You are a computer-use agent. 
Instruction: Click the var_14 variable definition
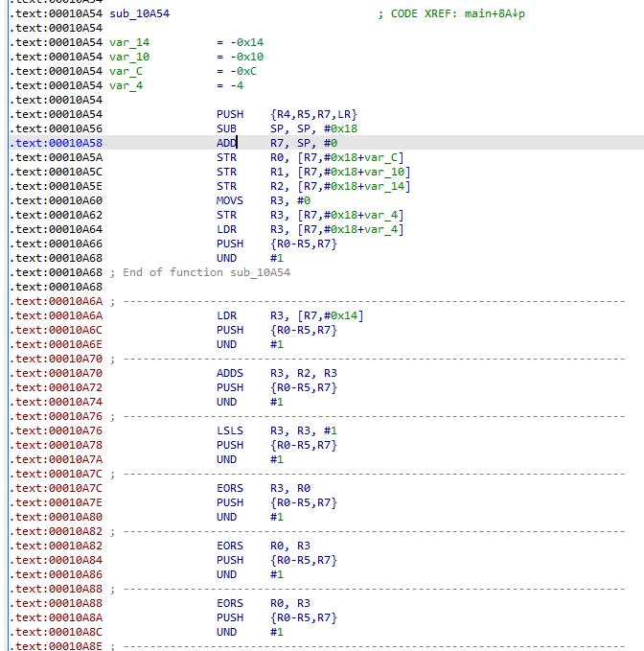pyautogui.click(x=129, y=43)
